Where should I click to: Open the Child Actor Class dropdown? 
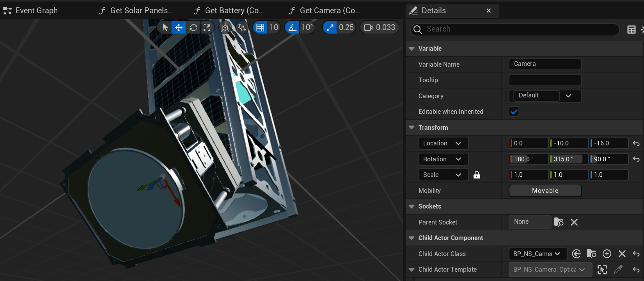coord(538,254)
